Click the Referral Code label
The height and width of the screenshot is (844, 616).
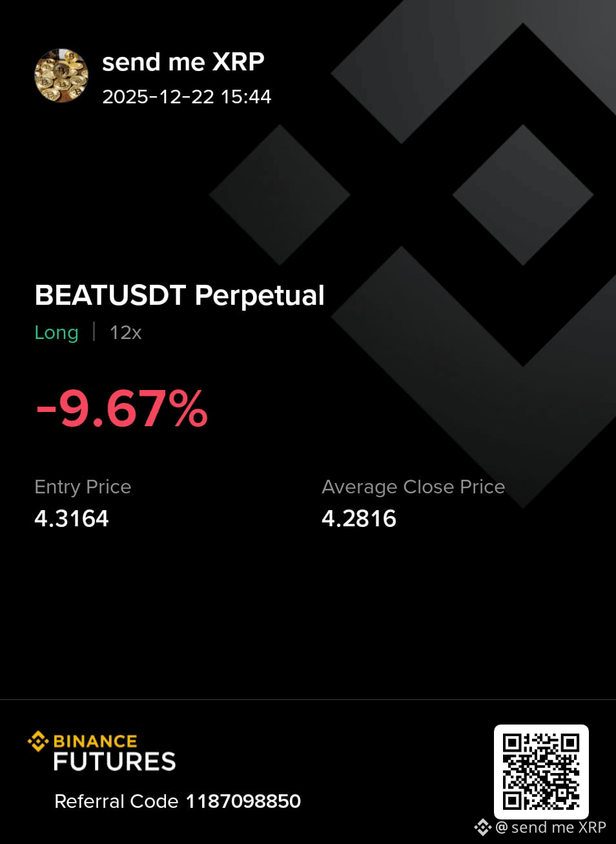pyautogui.click(x=116, y=801)
